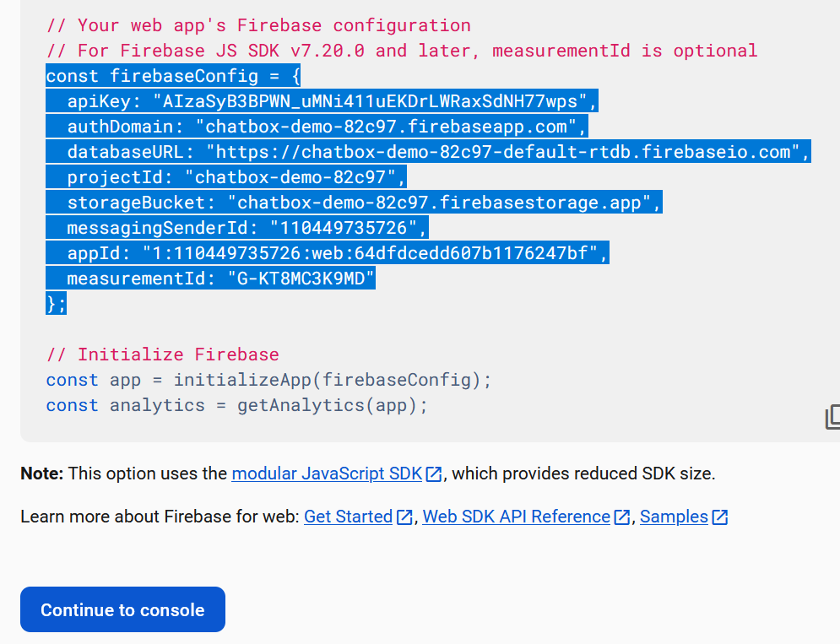Click the Continue to console button
840x644 pixels.
pos(122,609)
